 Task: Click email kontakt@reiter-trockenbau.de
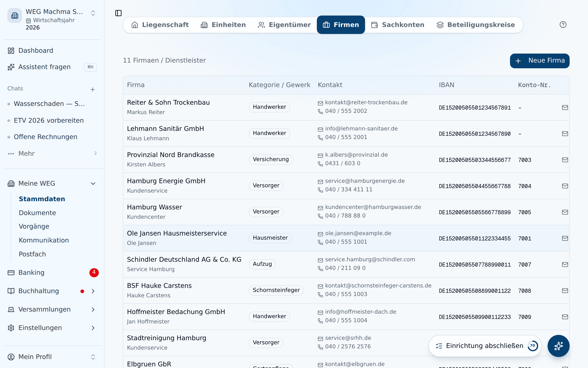366,102
